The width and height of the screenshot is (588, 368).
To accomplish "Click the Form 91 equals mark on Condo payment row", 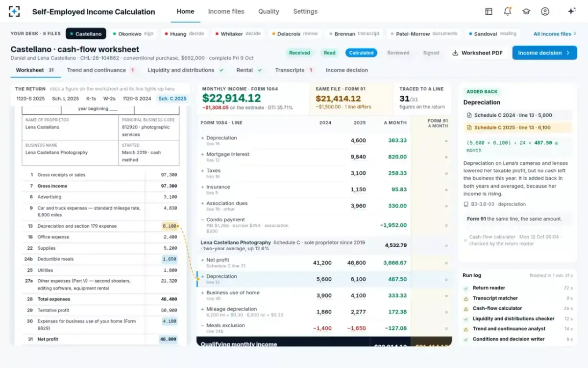I will point(446,225).
